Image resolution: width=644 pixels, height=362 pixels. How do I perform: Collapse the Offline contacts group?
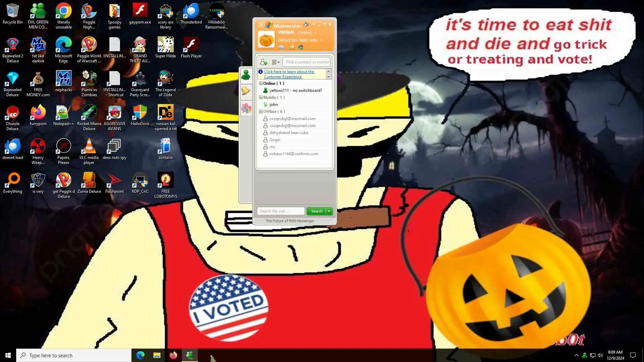click(x=261, y=111)
